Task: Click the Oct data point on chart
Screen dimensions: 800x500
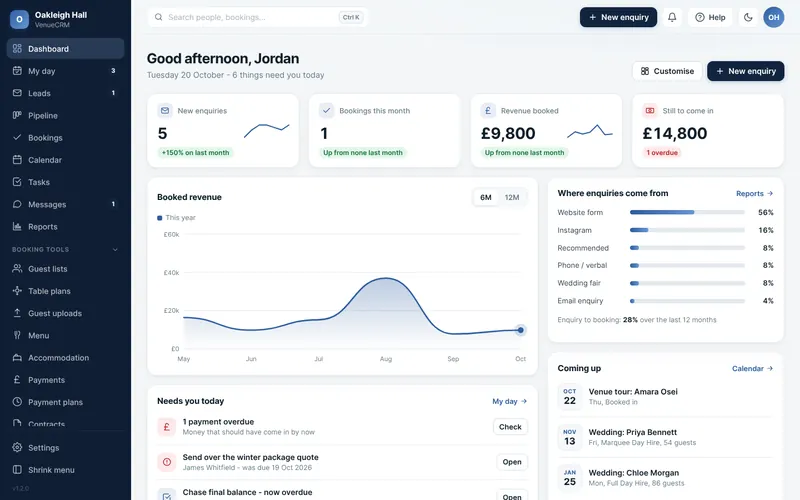Action: [x=520, y=330]
